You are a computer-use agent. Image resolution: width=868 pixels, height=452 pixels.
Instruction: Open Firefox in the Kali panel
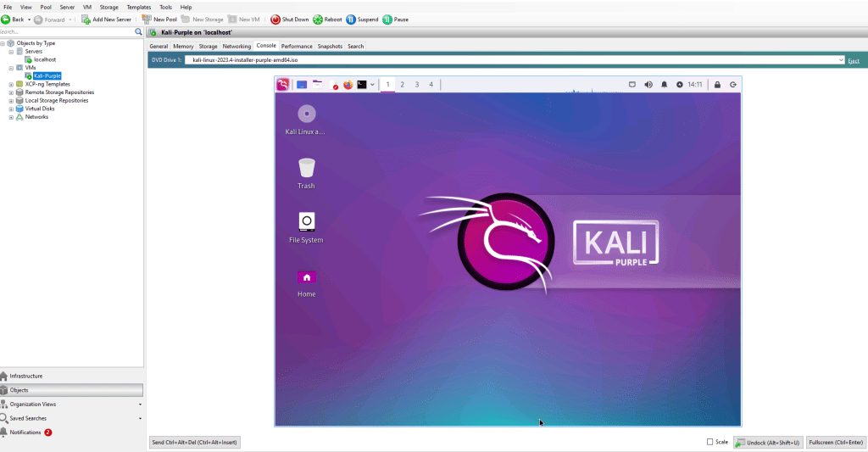tap(348, 85)
